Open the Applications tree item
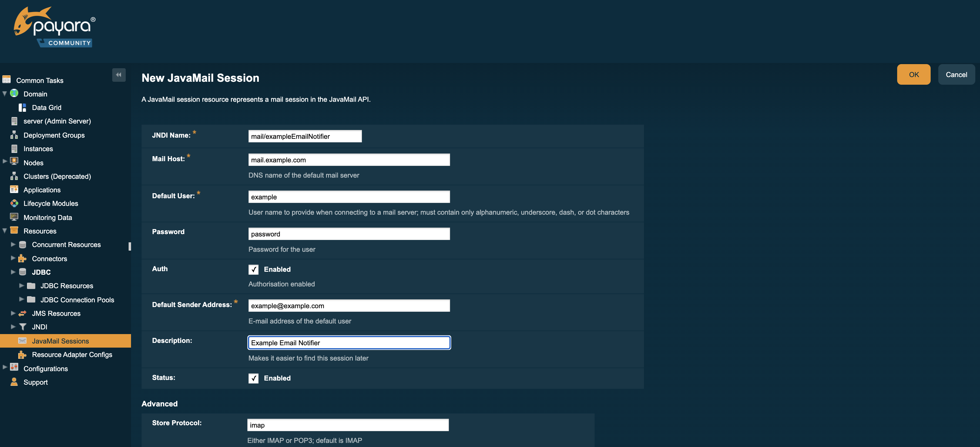This screenshot has width=980, height=447. 42,190
